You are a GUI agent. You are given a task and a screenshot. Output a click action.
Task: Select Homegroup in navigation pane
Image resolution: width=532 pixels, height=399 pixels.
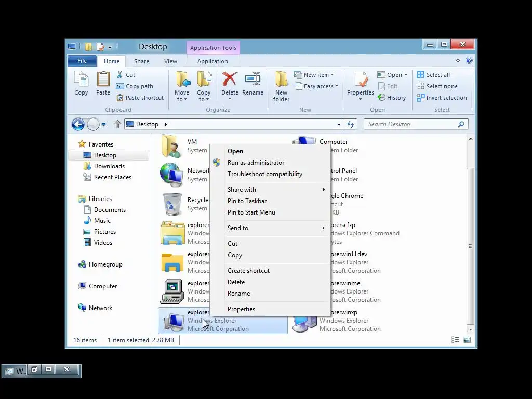(x=105, y=264)
